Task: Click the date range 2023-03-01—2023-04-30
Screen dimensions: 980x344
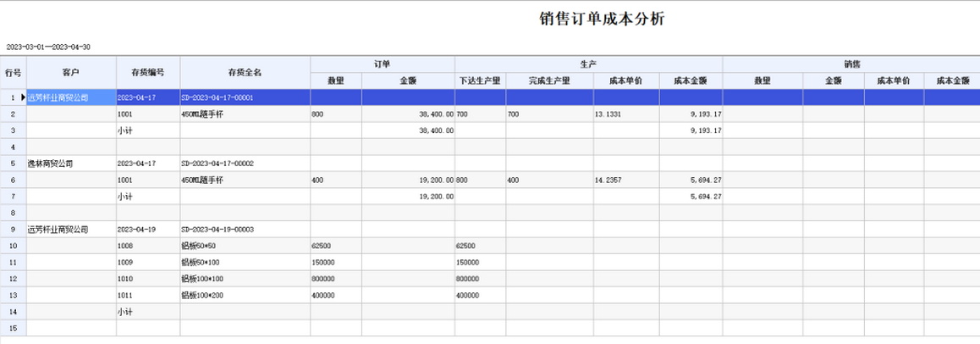Action: [48, 47]
